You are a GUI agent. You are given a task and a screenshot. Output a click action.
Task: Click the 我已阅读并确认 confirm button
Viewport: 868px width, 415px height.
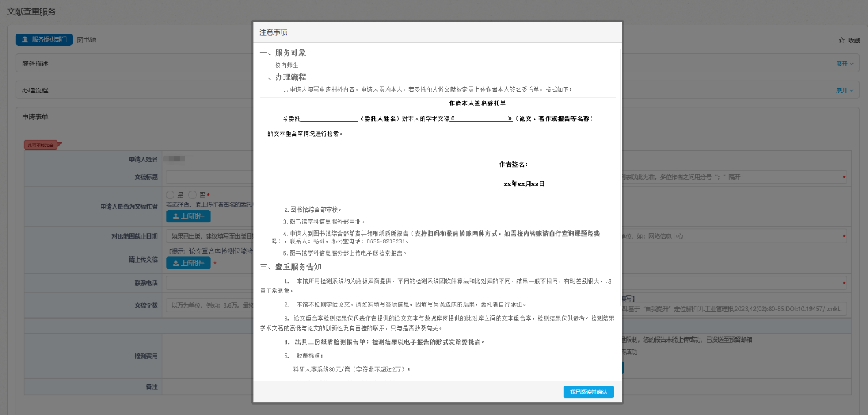click(588, 392)
